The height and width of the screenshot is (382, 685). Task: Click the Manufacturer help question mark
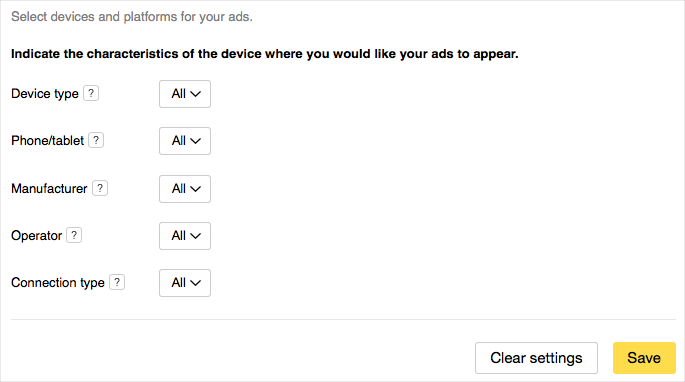100,188
